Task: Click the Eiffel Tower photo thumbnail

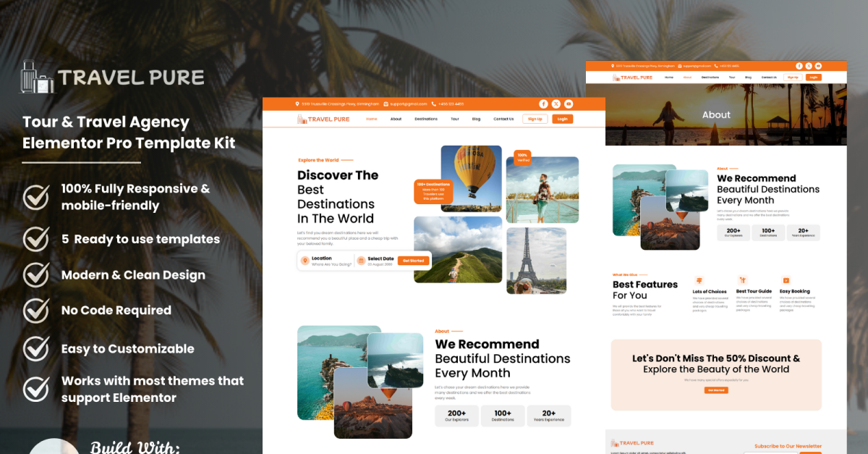Action: (536, 260)
